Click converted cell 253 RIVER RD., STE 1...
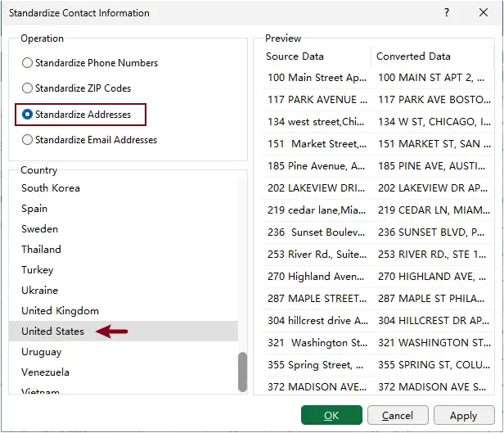The width and height of the screenshot is (504, 433). click(x=434, y=255)
